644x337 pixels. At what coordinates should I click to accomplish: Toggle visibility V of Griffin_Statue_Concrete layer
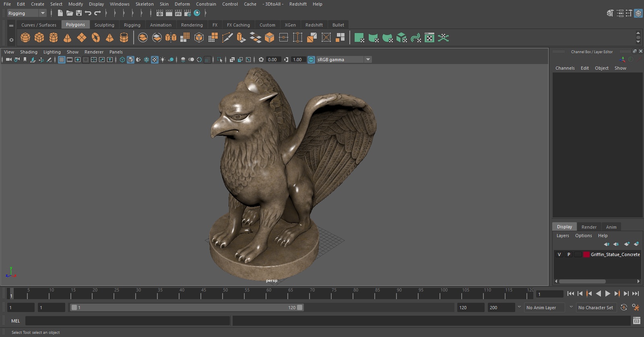pyautogui.click(x=559, y=254)
